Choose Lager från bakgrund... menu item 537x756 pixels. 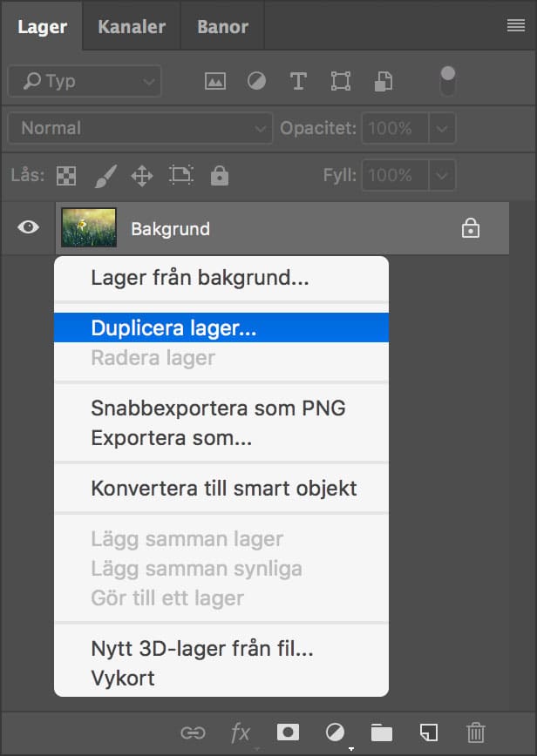pyautogui.click(x=221, y=278)
